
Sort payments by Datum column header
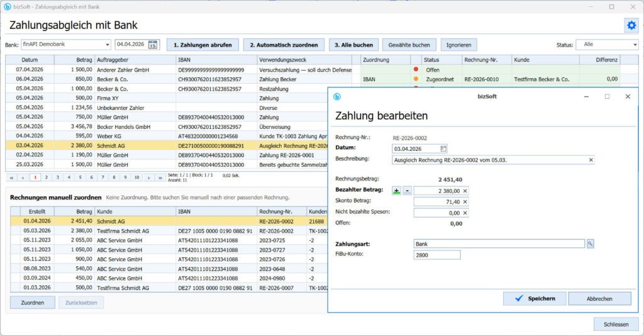click(30, 60)
